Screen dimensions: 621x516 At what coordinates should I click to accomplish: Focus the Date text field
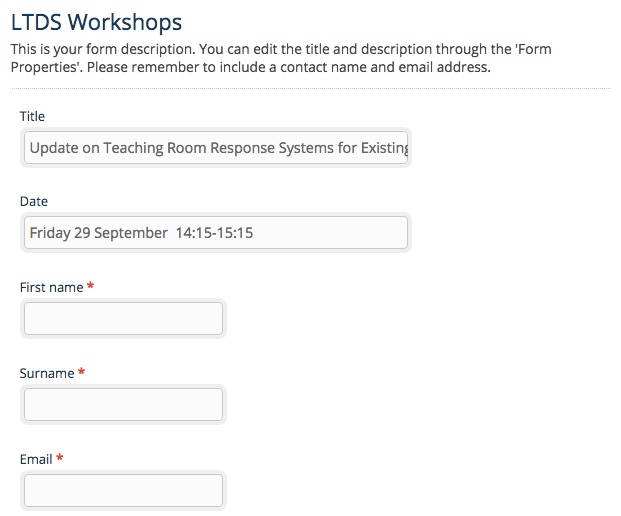pyautogui.click(x=215, y=233)
